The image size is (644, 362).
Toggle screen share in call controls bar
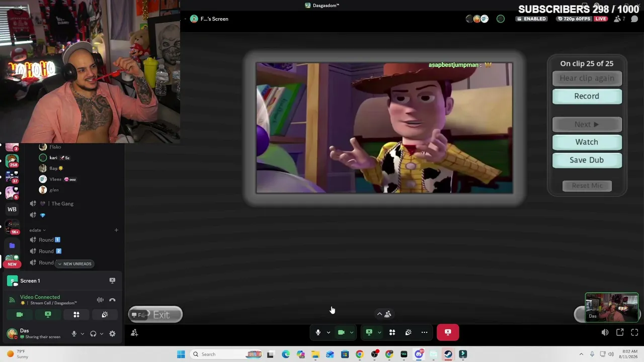pos(369,332)
